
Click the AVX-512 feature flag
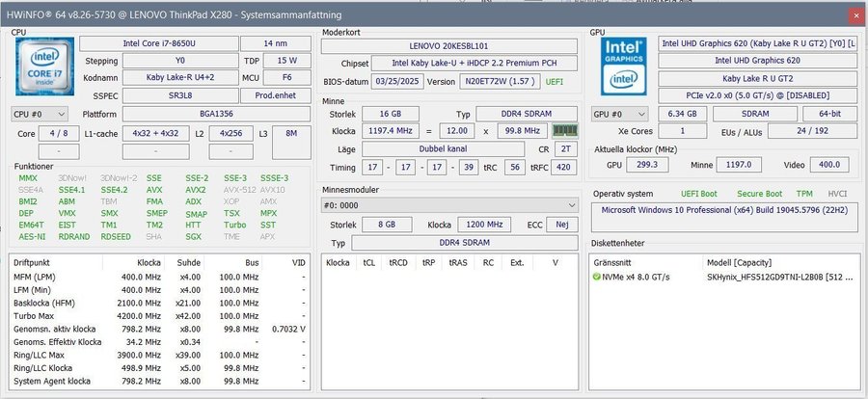(239, 190)
